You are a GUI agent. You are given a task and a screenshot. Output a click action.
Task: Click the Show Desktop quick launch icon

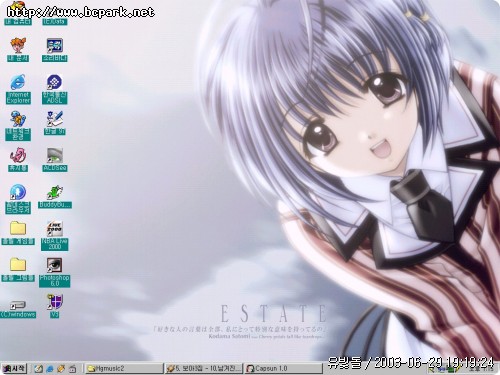tap(38, 369)
